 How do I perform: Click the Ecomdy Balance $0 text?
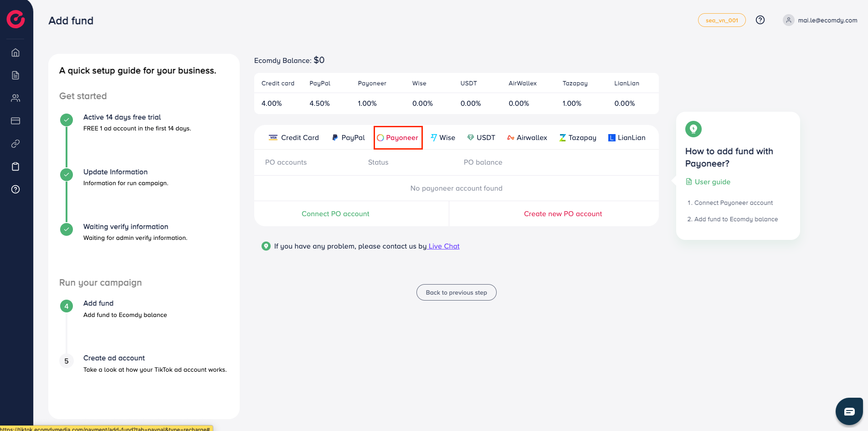pos(289,60)
